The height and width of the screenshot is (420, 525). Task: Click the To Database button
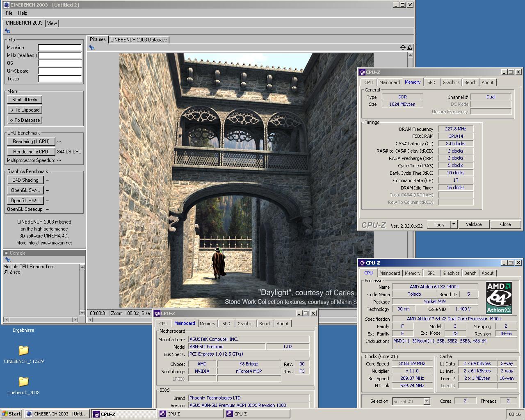point(25,120)
